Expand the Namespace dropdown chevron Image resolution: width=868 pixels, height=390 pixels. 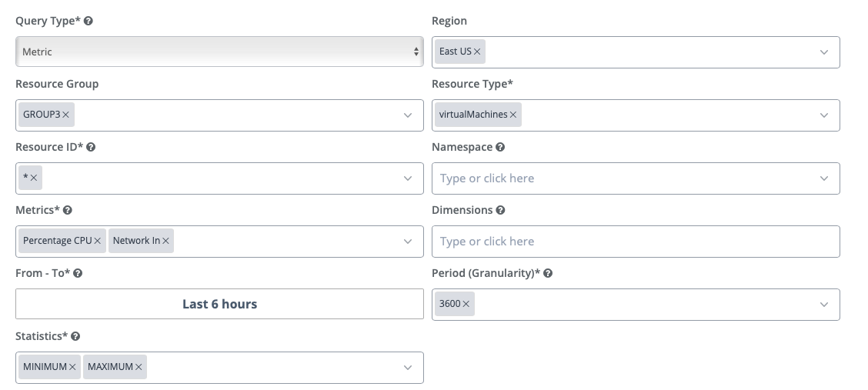click(x=823, y=178)
